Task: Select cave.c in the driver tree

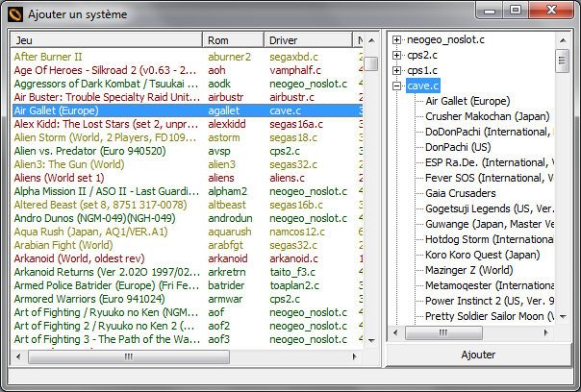Action: [x=423, y=86]
